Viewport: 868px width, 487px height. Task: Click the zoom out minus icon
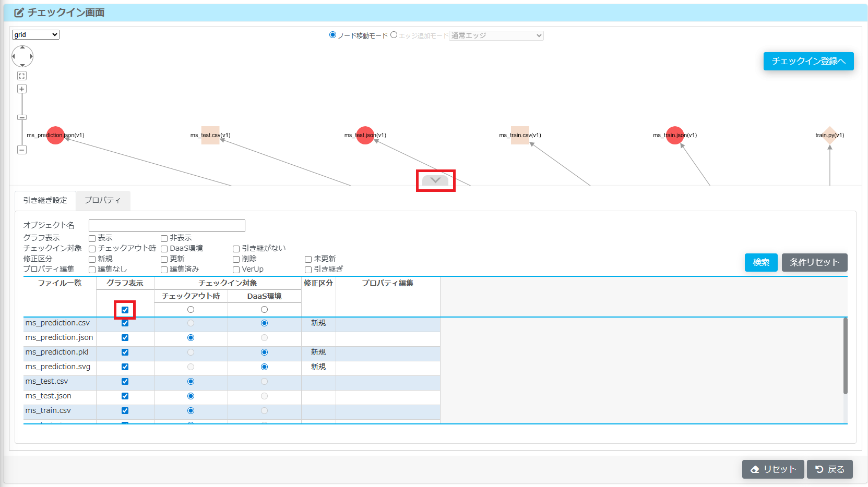(x=22, y=150)
